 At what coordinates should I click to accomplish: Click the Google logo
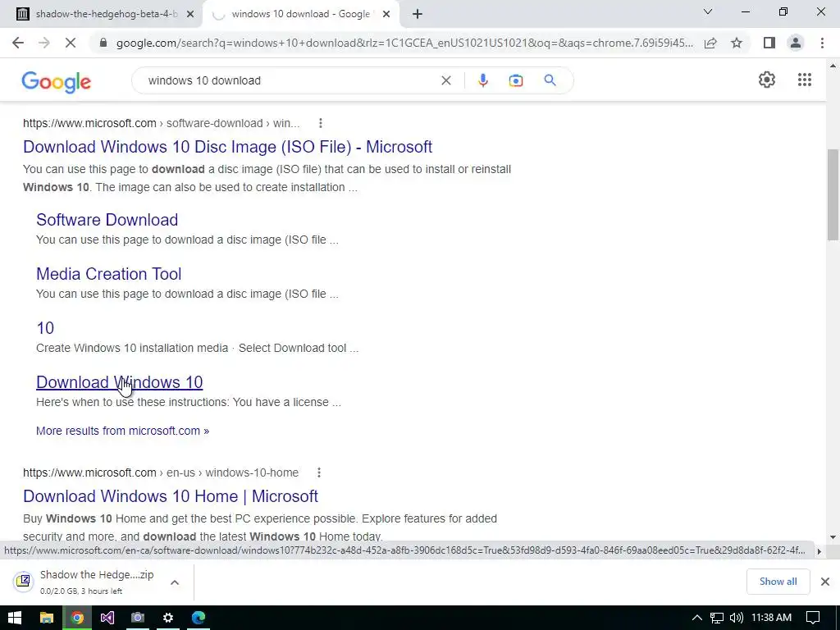pyautogui.click(x=57, y=81)
